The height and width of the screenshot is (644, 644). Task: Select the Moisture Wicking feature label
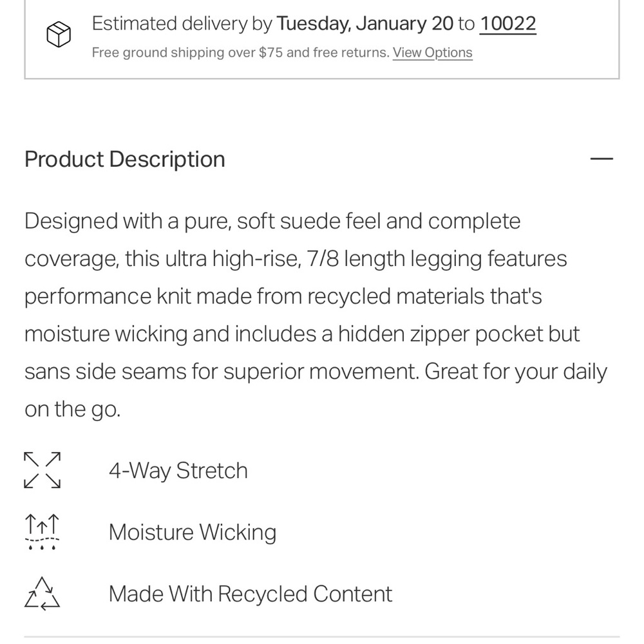click(193, 533)
